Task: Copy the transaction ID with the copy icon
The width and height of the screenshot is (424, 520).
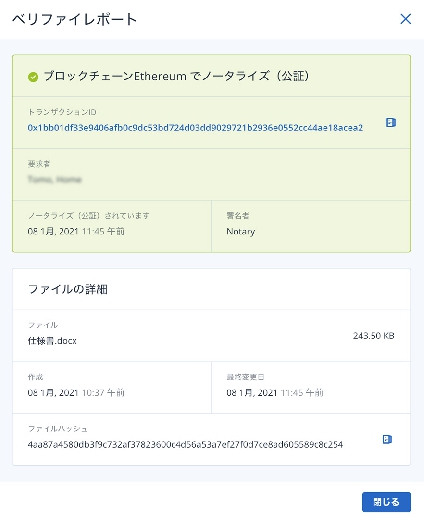Action: (391, 123)
